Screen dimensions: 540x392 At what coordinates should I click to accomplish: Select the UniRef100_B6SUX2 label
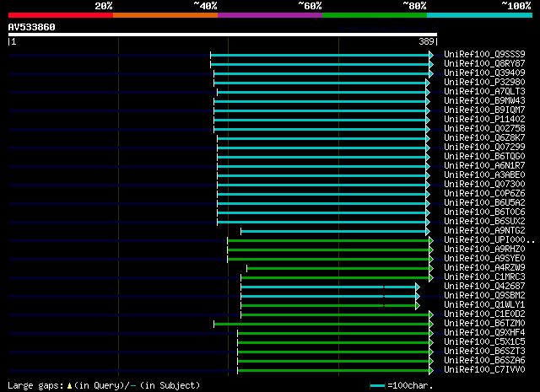pos(484,222)
